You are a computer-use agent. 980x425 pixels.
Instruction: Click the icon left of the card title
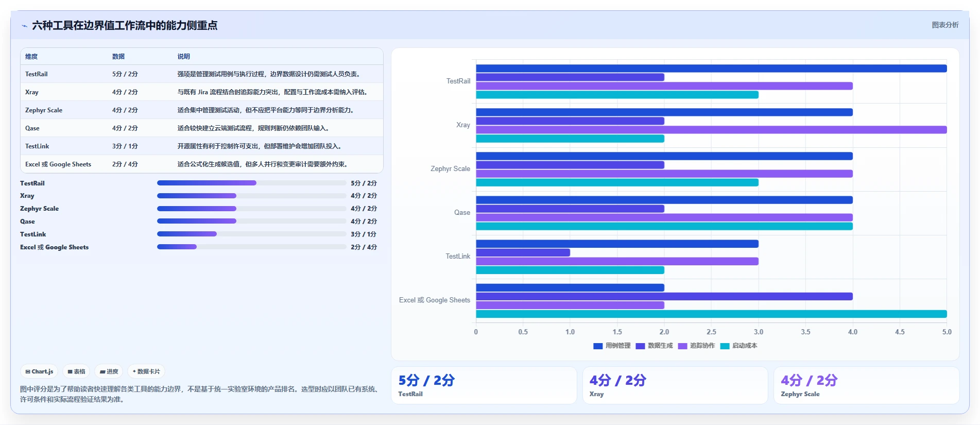24,26
